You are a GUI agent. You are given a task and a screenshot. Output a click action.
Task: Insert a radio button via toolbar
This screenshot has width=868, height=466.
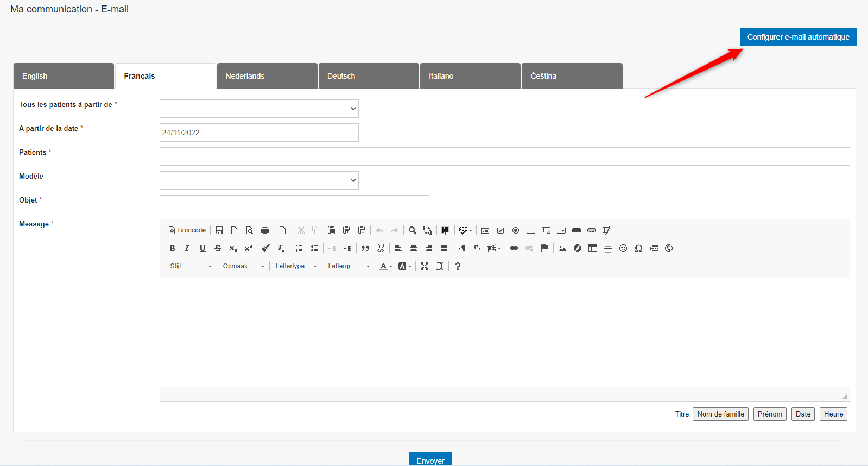tap(516, 230)
